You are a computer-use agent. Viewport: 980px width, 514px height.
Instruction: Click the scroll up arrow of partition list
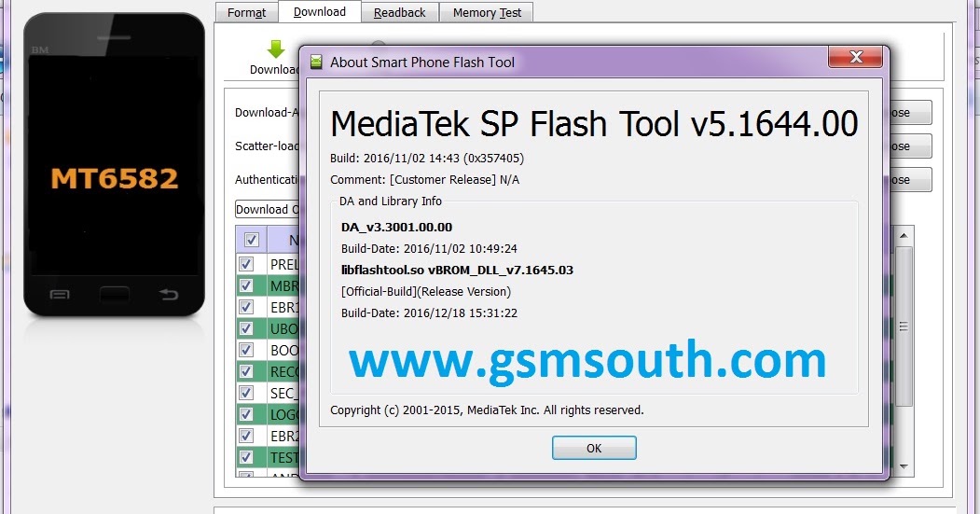point(904,236)
